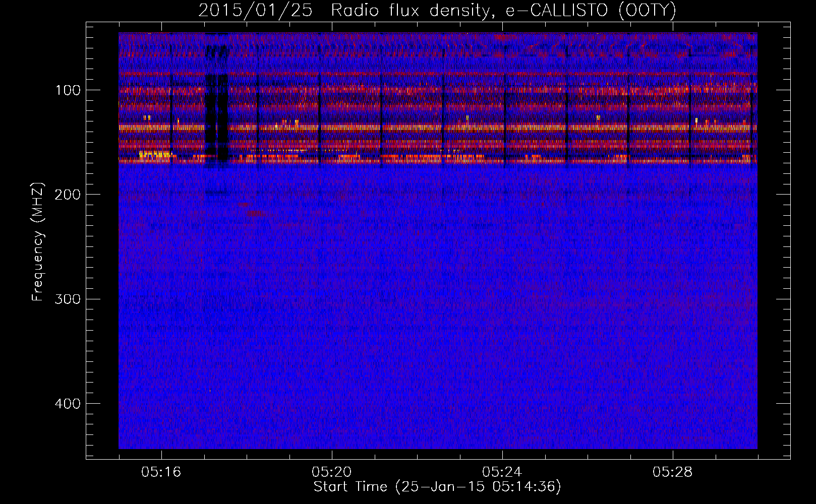Click the 05:24 time tick label
The width and height of the screenshot is (816, 504).
[502, 473]
